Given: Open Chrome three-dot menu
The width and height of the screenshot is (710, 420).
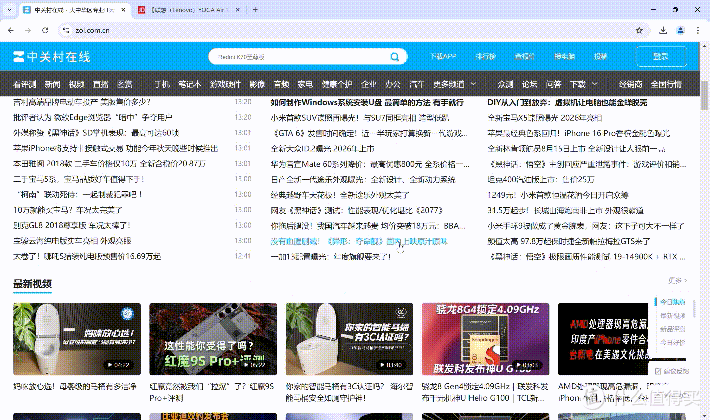Looking at the screenshot, I should (697, 30).
